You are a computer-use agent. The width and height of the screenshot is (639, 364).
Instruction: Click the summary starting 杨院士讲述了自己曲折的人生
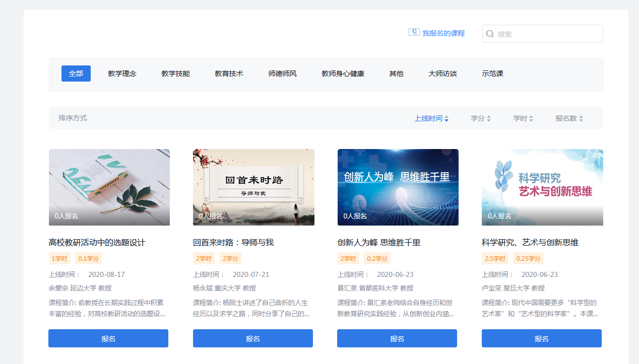[252, 308]
